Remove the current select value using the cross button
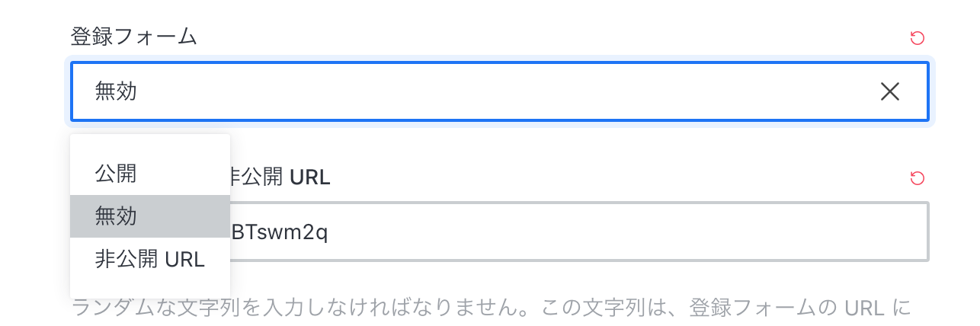Screen dimensions: 980x326 pos(889,92)
